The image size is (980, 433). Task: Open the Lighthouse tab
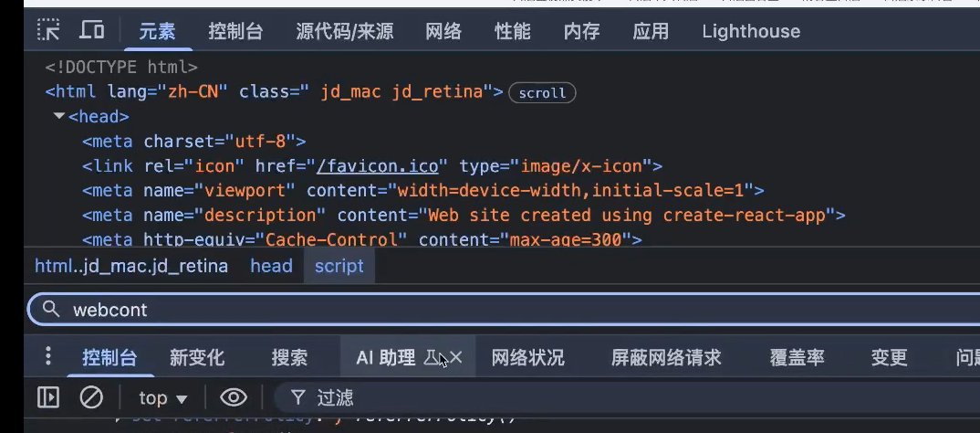click(751, 31)
